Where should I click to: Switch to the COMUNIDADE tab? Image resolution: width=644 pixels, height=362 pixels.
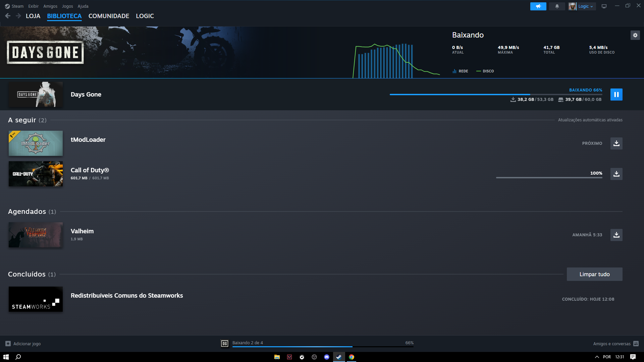[x=109, y=16]
